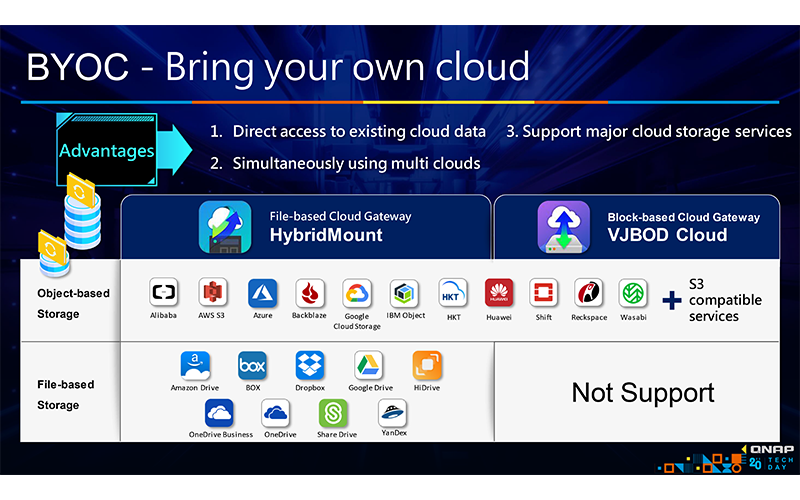Screen dimensions: 800x500
Task: Click the cyan Advantages box
Action: [107, 149]
